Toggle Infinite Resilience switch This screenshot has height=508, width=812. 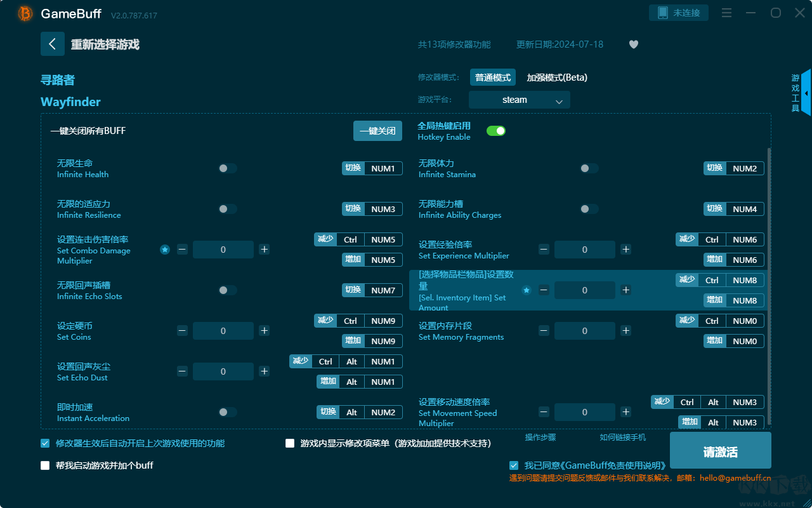tap(228, 209)
